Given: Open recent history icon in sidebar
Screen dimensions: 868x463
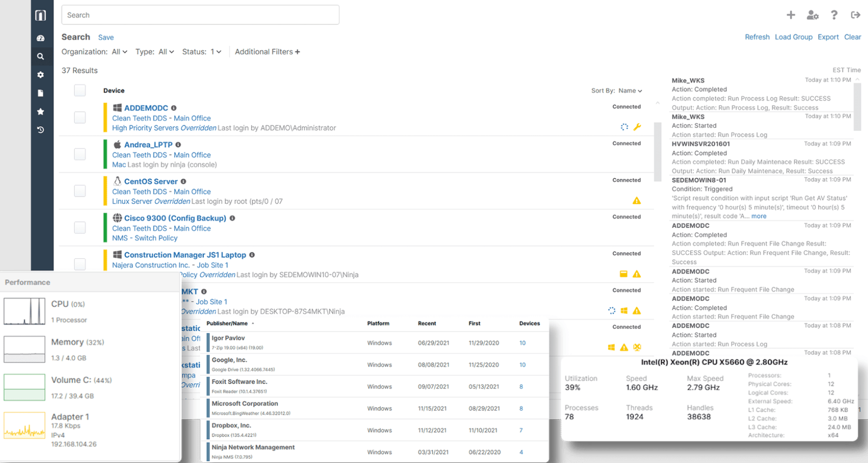Looking at the screenshot, I should click(x=40, y=130).
